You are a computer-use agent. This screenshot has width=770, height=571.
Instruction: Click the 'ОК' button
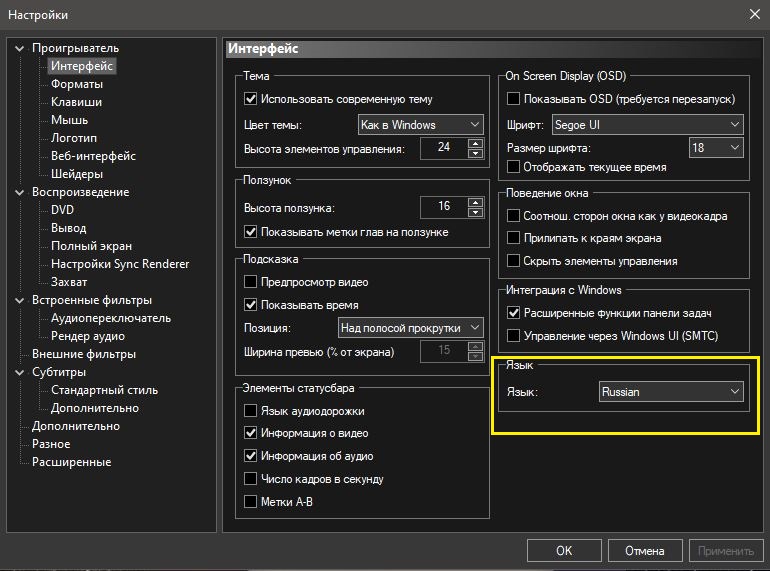(564, 551)
